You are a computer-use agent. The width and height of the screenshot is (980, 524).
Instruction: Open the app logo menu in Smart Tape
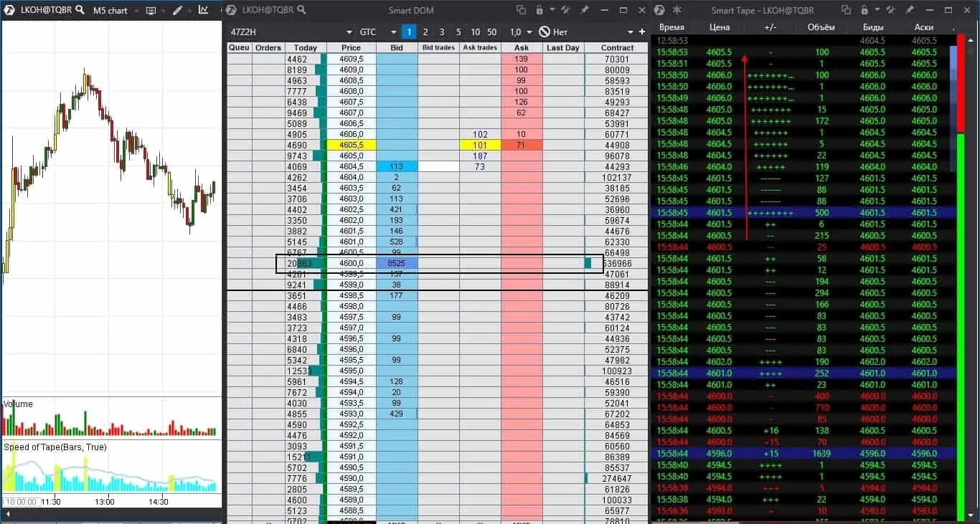coord(659,10)
